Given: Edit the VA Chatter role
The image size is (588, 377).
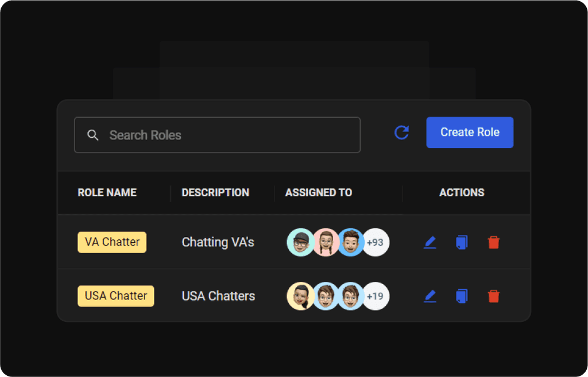Looking at the screenshot, I should (430, 242).
